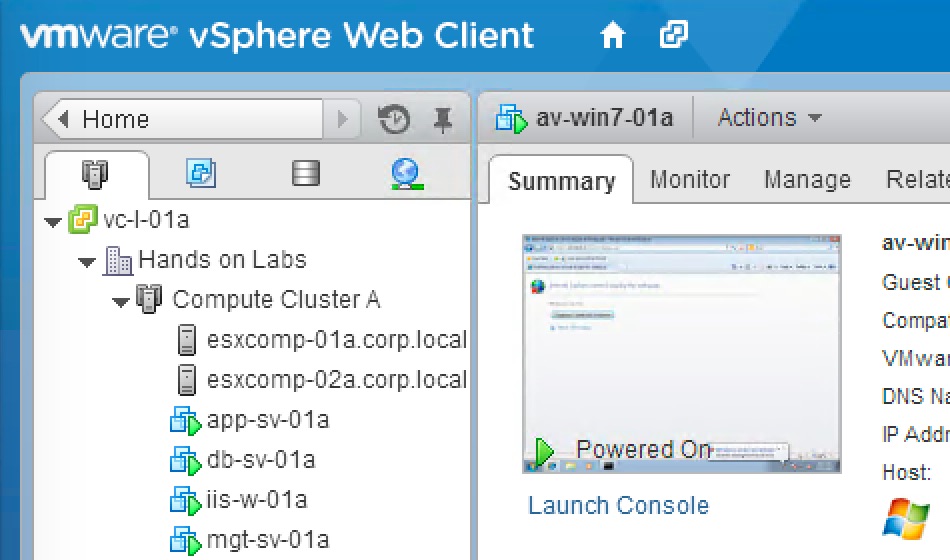
Task: Click the VM icon beside mgt-sv-01a
Action: click(x=185, y=541)
